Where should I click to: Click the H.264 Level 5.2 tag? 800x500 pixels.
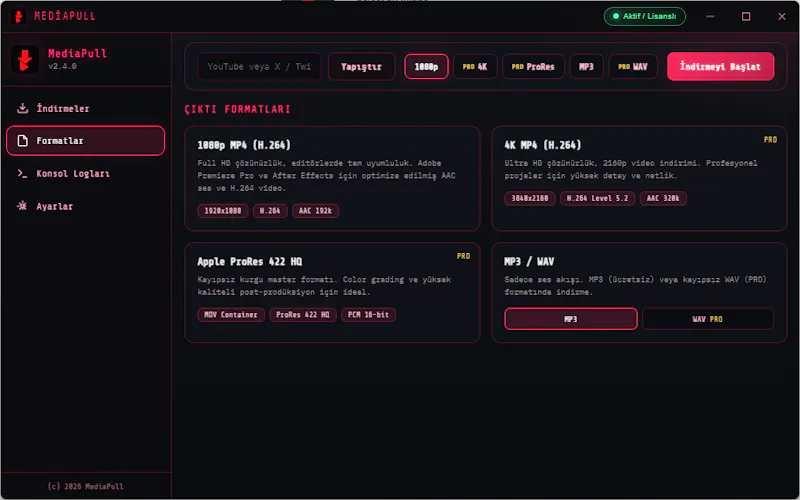point(597,198)
